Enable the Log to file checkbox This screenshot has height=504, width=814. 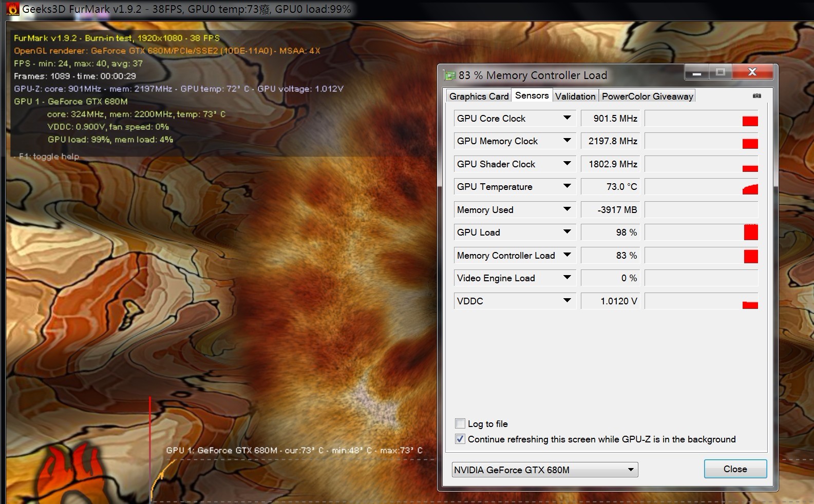pyautogui.click(x=460, y=423)
